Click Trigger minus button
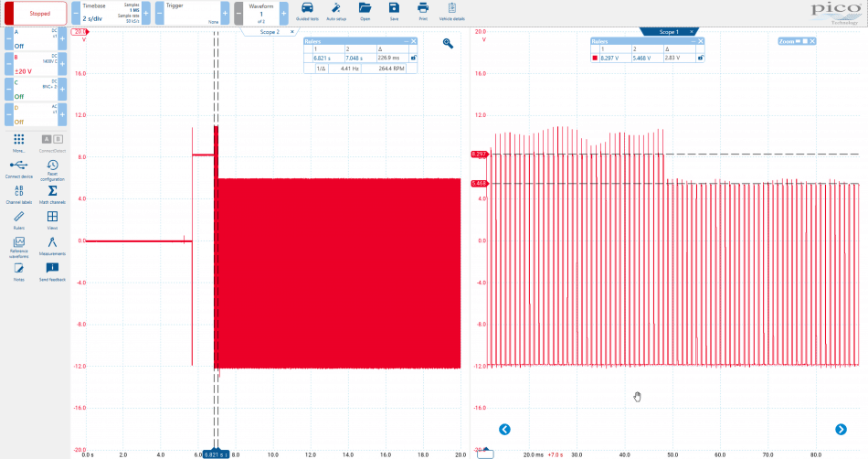 tap(159, 14)
